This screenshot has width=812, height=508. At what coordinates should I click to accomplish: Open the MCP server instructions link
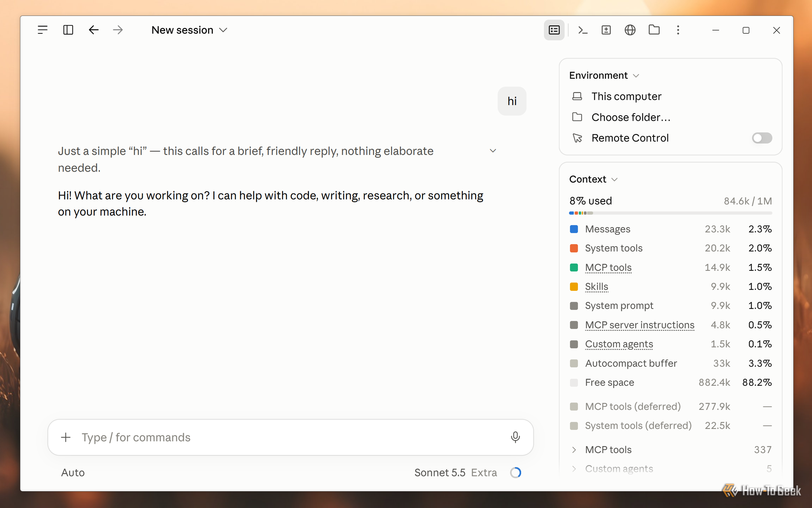639,325
